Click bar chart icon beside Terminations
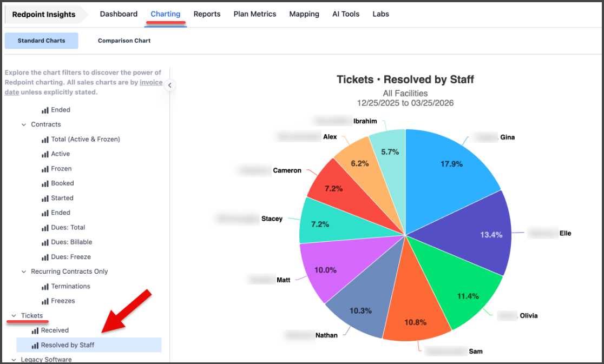 (x=45, y=287)
